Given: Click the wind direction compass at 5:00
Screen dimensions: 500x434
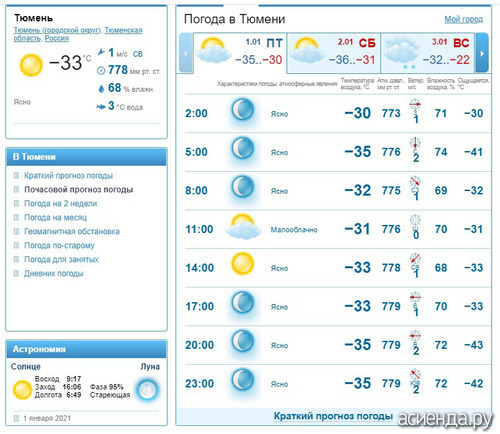Looking at the screenshot, I should click(x=415, y=143).
